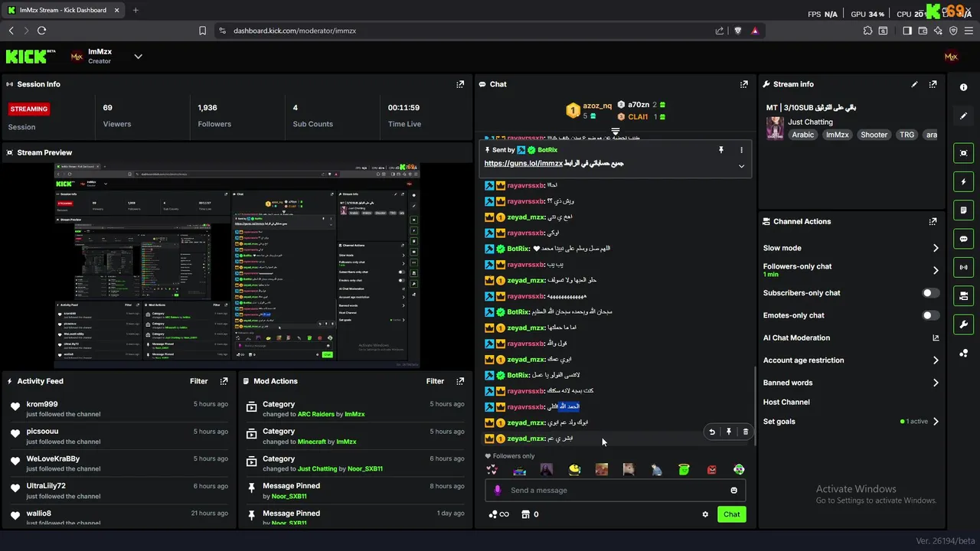This screenshot has width=980, height=551.
Task: Open profile avatar at top right
Action: pyautogui.click(x=951, y=56)
